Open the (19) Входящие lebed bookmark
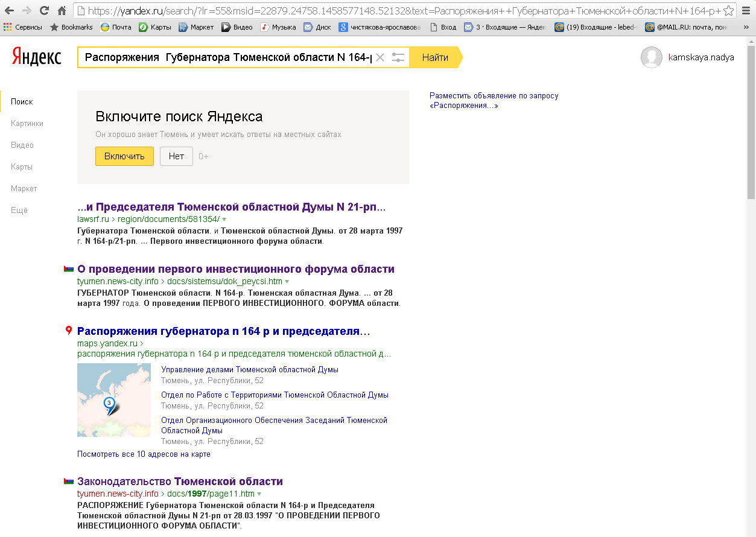The image size is (756, 537). 596,27
